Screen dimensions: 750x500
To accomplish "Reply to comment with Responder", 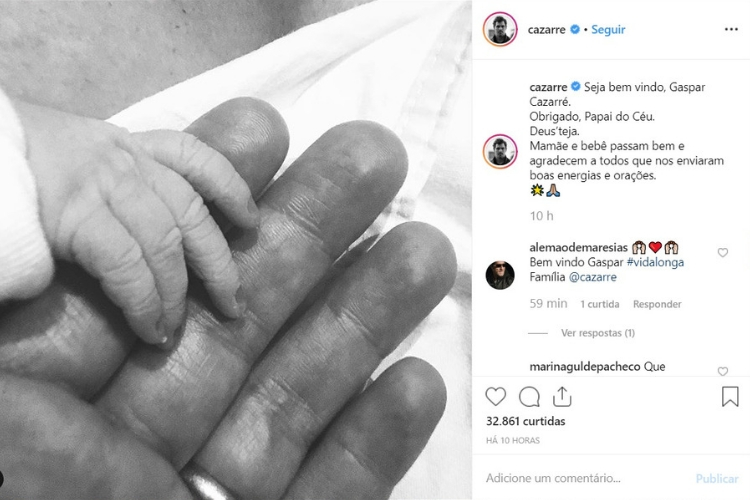I will [x=657, y=304].
